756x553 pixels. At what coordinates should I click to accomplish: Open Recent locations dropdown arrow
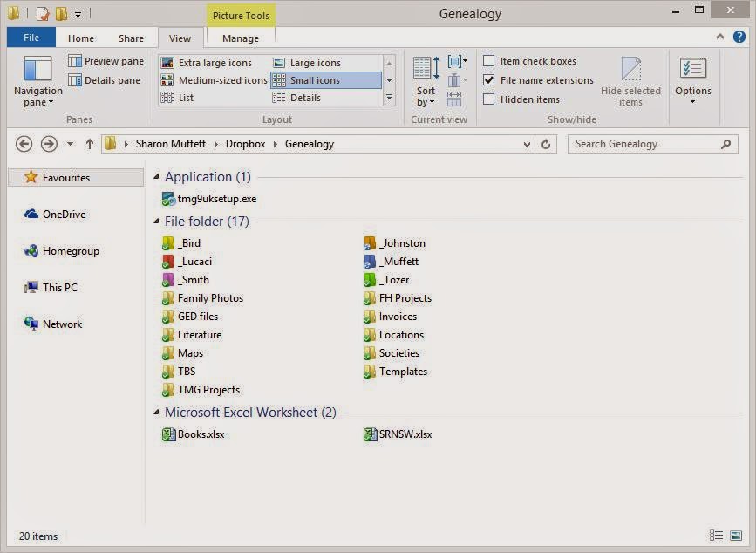click(70, 144)
